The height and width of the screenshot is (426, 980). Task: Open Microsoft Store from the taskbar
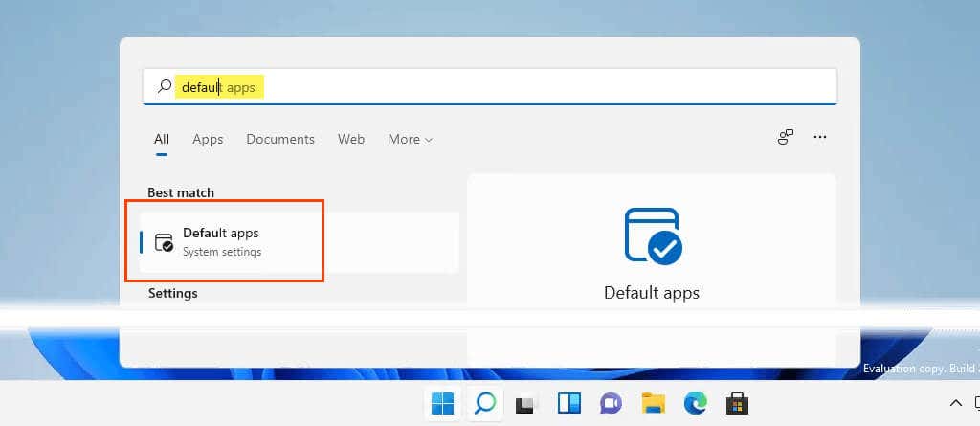[x=737, y=404]
